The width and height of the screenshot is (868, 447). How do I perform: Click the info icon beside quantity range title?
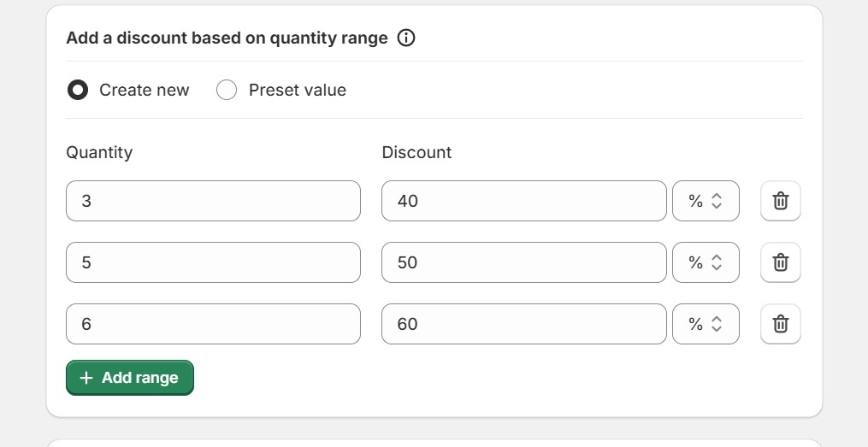tap(407, 38)
